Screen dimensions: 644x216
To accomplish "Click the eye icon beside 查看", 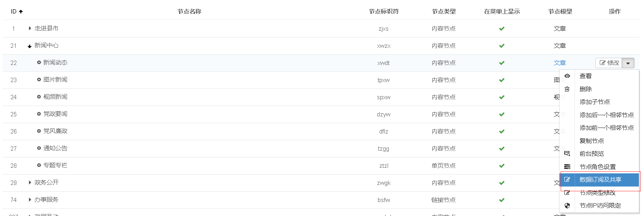I will [567, 76].
